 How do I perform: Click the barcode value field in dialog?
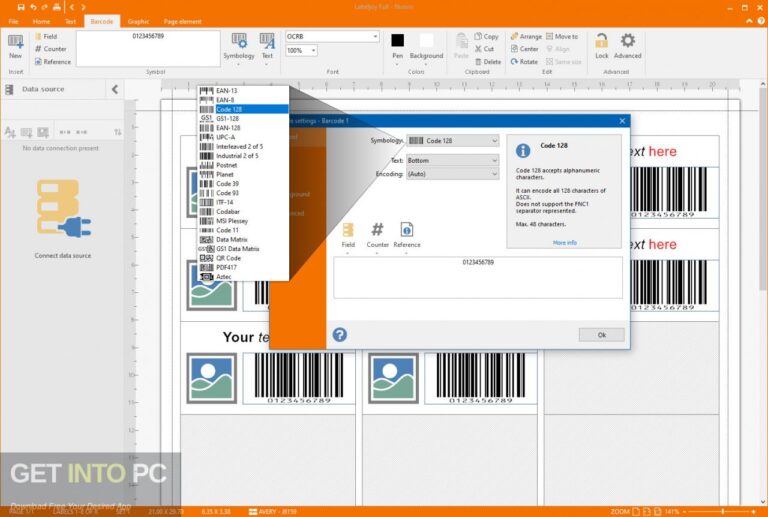[478, 277]
